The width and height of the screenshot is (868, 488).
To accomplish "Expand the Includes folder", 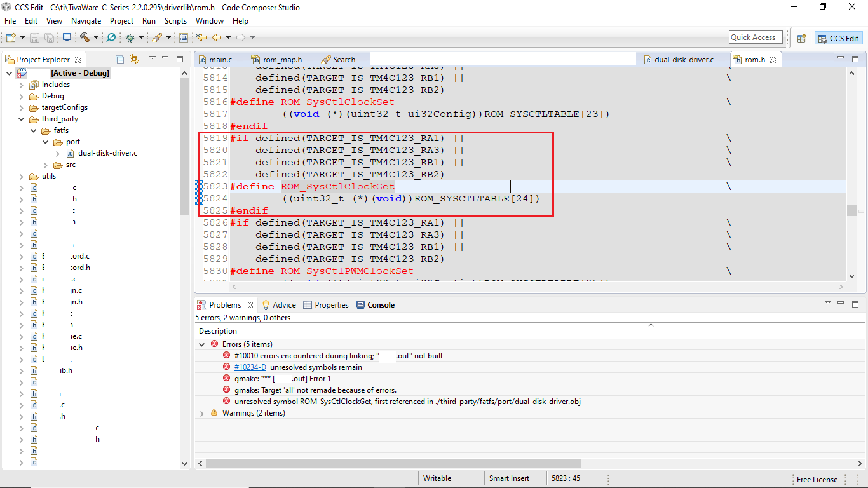I will click(21, 85).
